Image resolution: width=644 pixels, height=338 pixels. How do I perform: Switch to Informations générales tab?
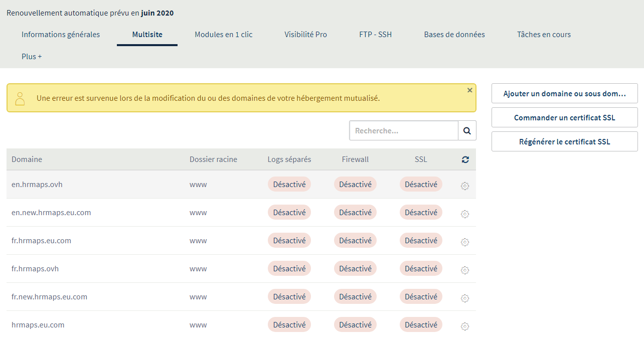pos(61,35)
